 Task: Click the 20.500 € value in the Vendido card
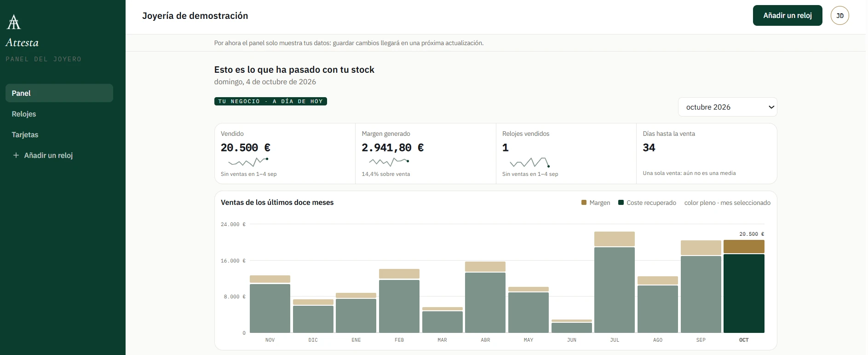(246, 147)
